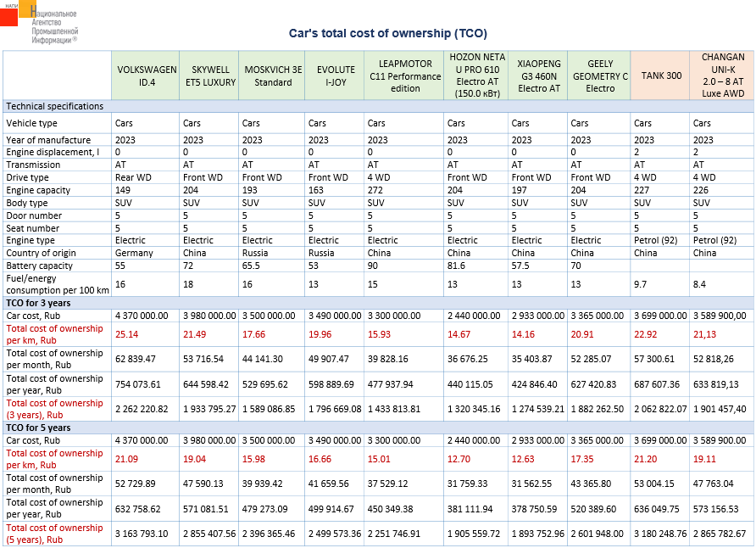Select fuel consumption value 9.7
Screen dimensions: 756x548
click(x=640, y=284)
